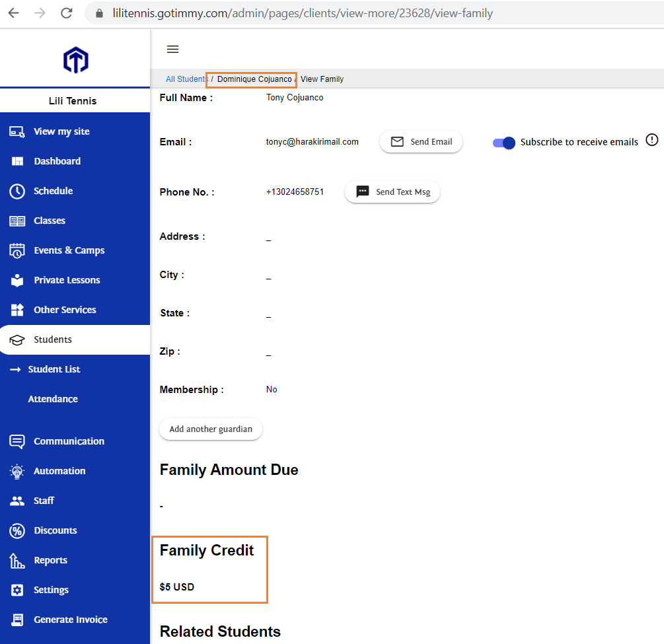Click the browser forward arrow
Viewport: 664px width, 644px height.
[x=40, y=13]
